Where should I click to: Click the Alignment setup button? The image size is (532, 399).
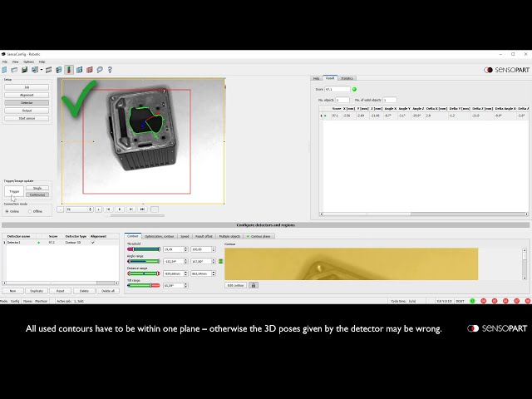27,95
